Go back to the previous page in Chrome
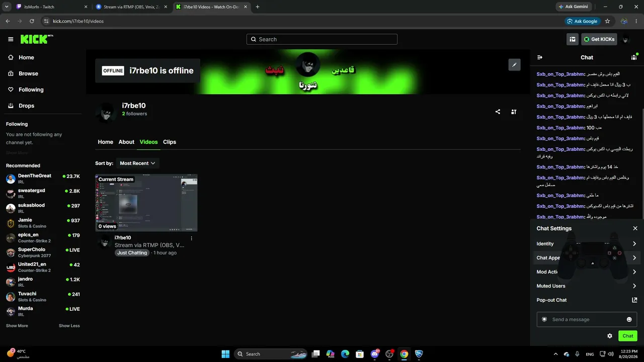The image size is (644, 362). [x=8, y=21]
